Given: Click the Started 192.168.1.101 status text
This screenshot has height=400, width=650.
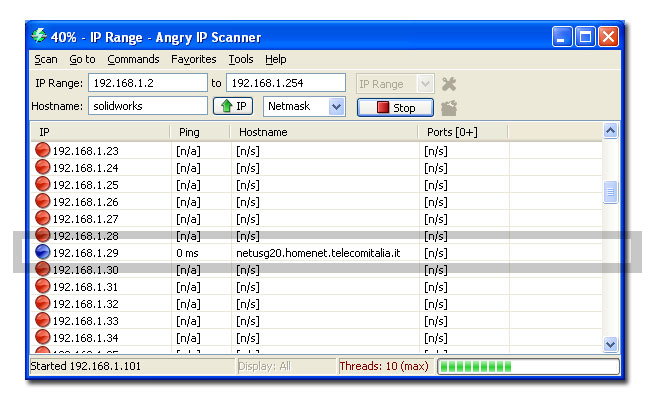Looking at the screenshot, I should [x=85, y=366].
